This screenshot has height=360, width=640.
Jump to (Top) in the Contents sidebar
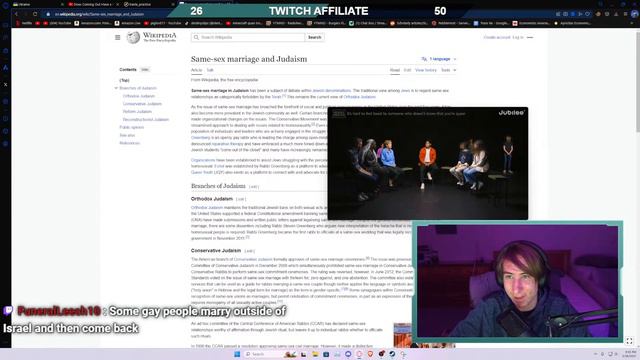point(124,80)
